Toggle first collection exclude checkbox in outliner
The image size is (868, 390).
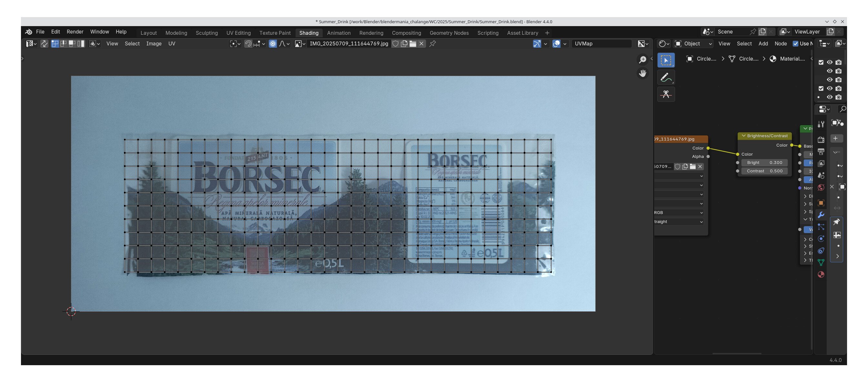821,62
